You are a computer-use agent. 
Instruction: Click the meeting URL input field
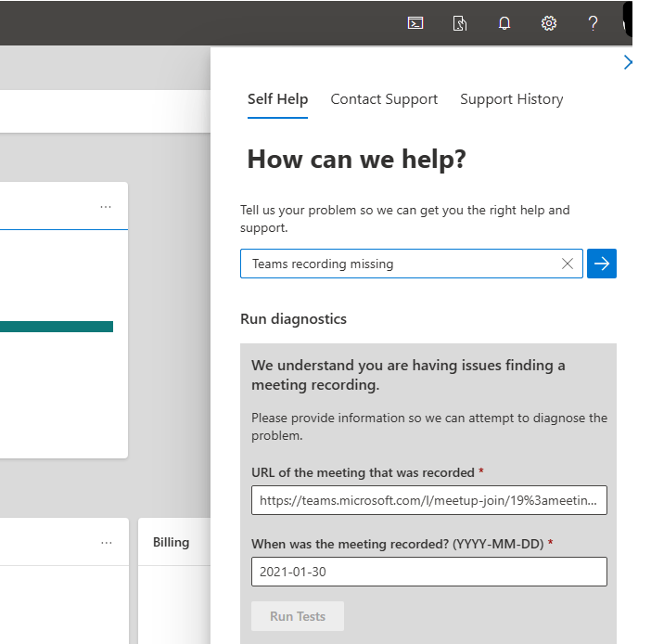pyautogui.click(x=428, y=500)
